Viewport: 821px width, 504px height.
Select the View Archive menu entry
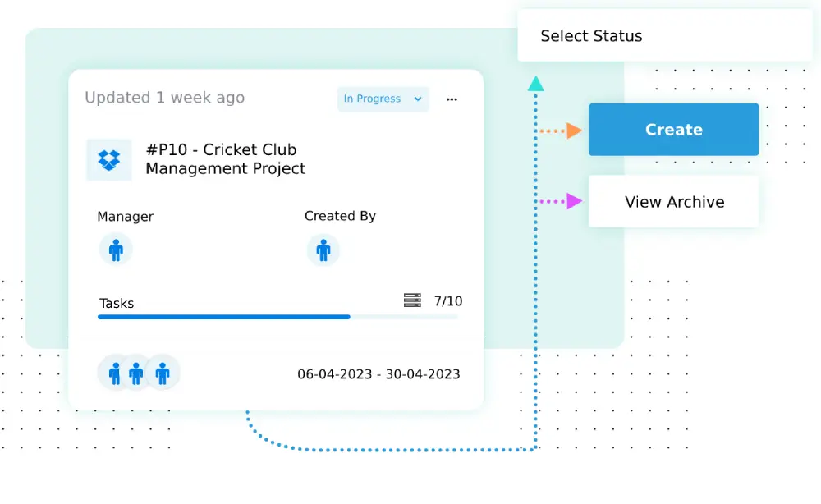(673, 202)
